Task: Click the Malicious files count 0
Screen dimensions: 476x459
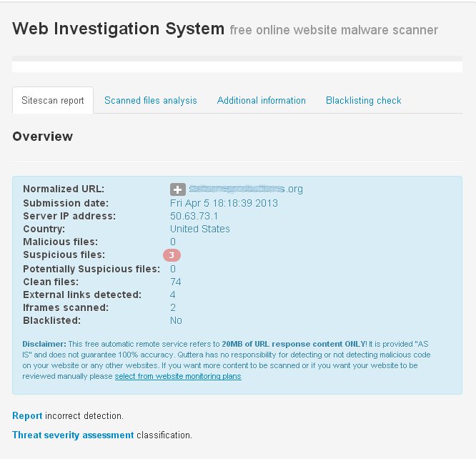Action: pyautogui.click(x=173, y=242)
